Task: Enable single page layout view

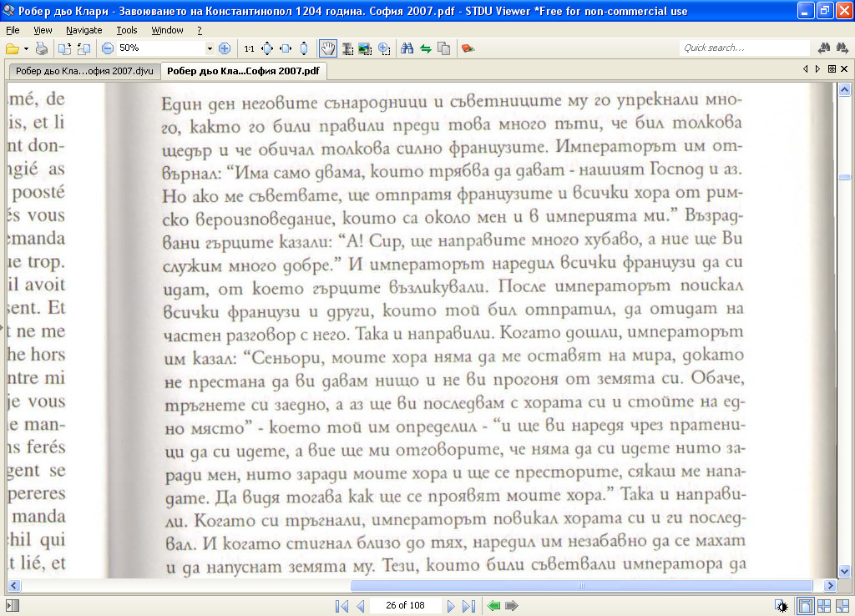Action: tap(805, 606)
